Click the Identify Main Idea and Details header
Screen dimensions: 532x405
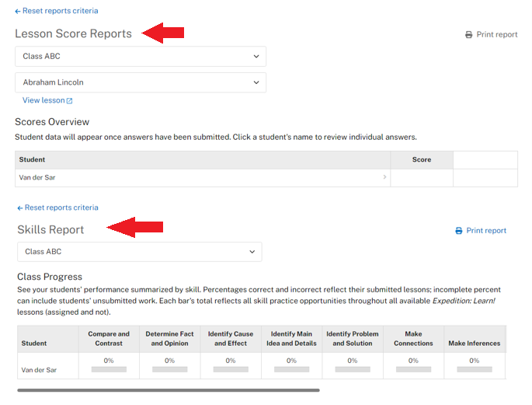point(291,338)
